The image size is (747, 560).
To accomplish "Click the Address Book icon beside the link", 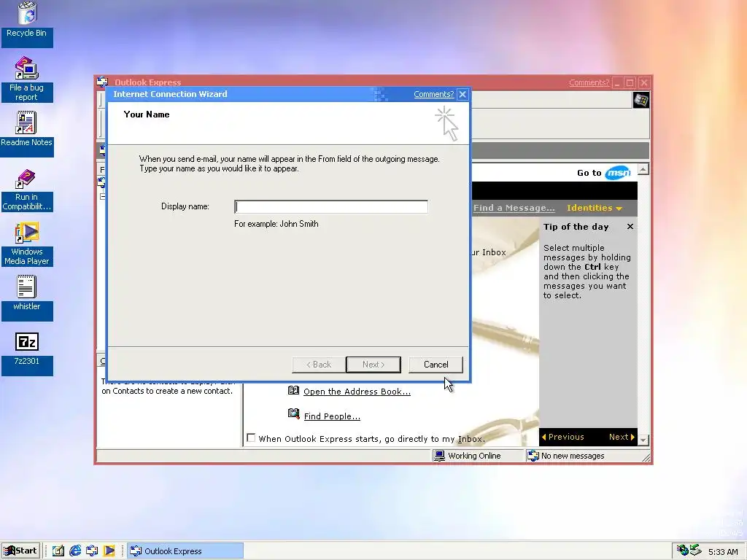I will (293, 391).
